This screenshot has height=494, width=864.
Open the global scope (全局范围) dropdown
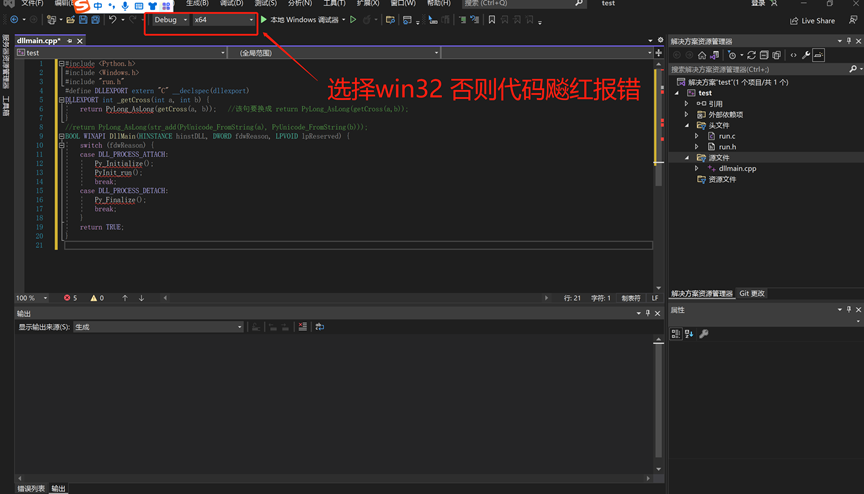(334, 53)
